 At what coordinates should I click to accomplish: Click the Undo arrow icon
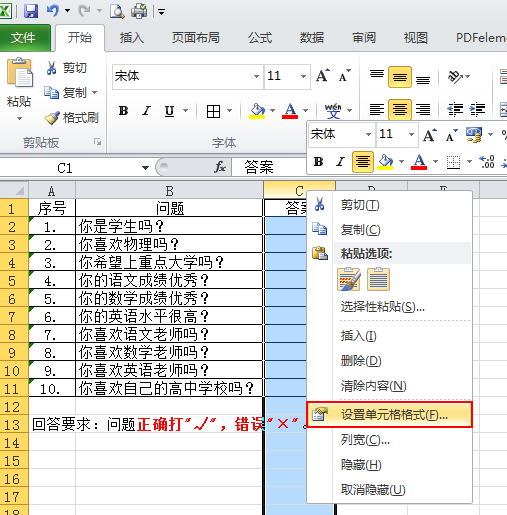(x=53, y=11)
